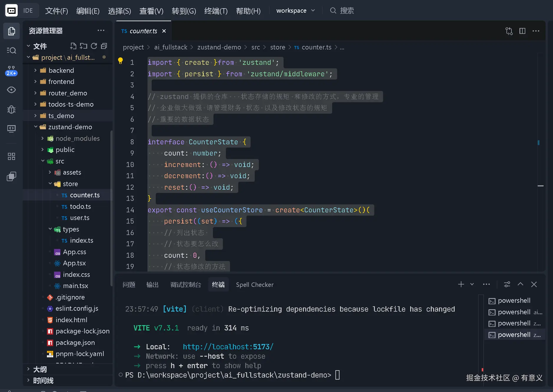553x392 pixels.
Task: Open terminal launch profile dropdown arrow
Action: pos(472,284)
